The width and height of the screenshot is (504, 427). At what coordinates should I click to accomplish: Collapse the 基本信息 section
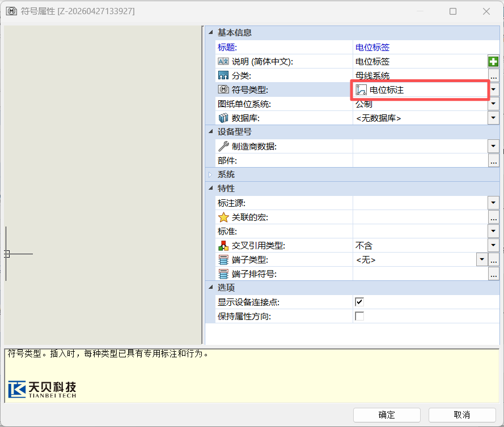pos(211,33)
